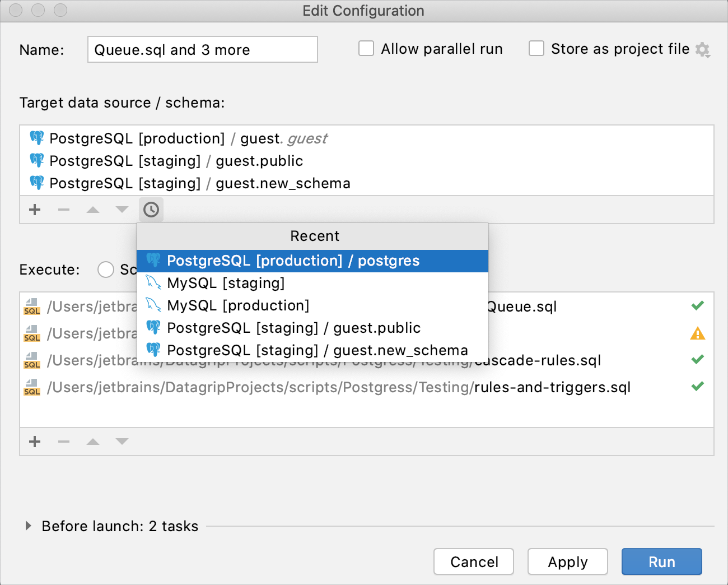Image resolution: width=728 pixels, height=585 pixels.
Task: Move the selected data source up
Action: [92, 210]
